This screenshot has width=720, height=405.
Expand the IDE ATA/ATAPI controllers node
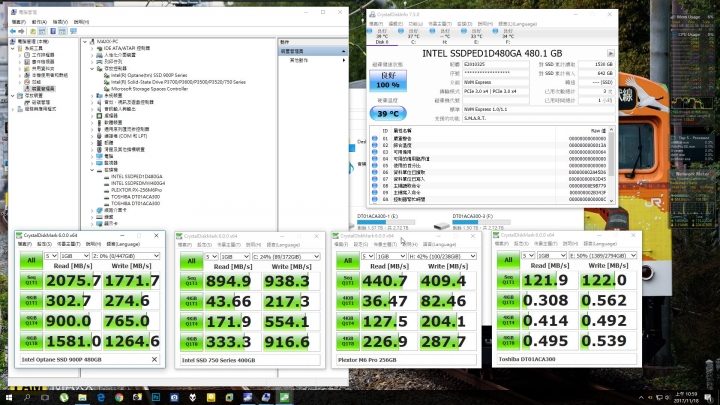coord(92,48)
